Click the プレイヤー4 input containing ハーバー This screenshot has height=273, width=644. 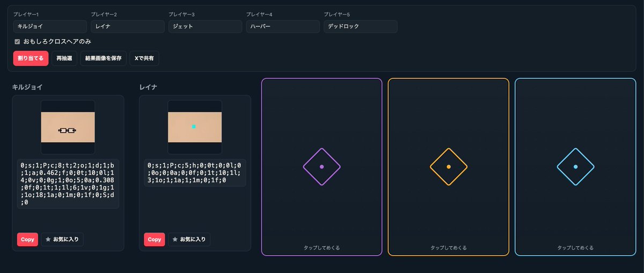point(283,26)
